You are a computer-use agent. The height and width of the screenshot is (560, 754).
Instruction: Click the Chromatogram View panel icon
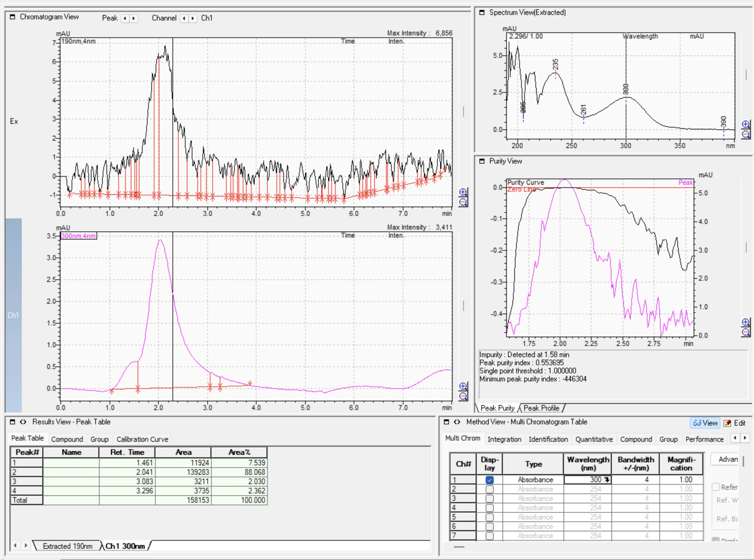pos(12,16)
